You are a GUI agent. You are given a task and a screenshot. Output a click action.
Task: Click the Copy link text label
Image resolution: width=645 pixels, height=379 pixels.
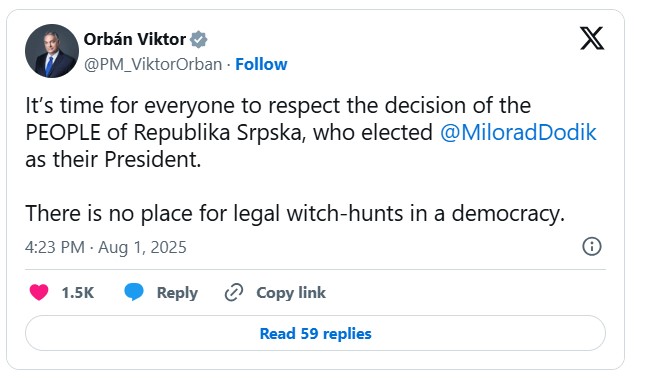[x=291, y=293]
